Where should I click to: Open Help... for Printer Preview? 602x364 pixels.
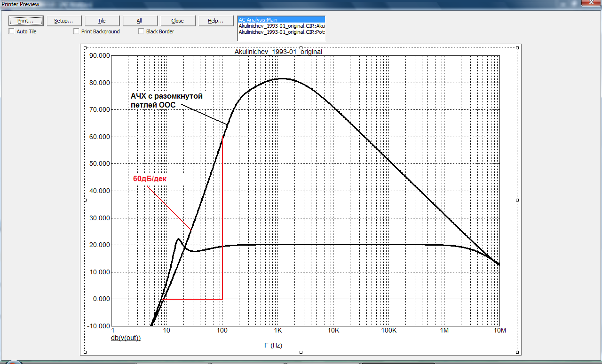[x=215, y=21]
